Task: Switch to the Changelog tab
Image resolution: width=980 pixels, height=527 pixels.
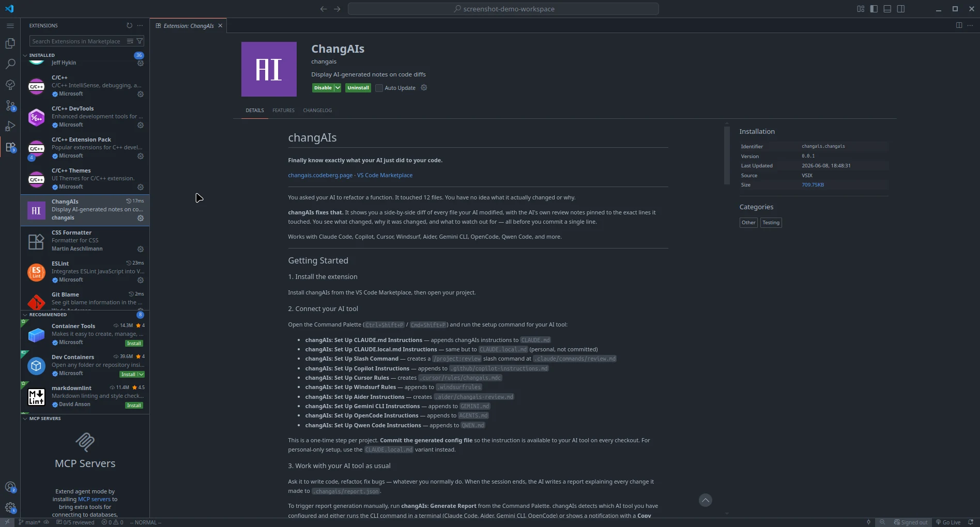Action: point(317,111)
